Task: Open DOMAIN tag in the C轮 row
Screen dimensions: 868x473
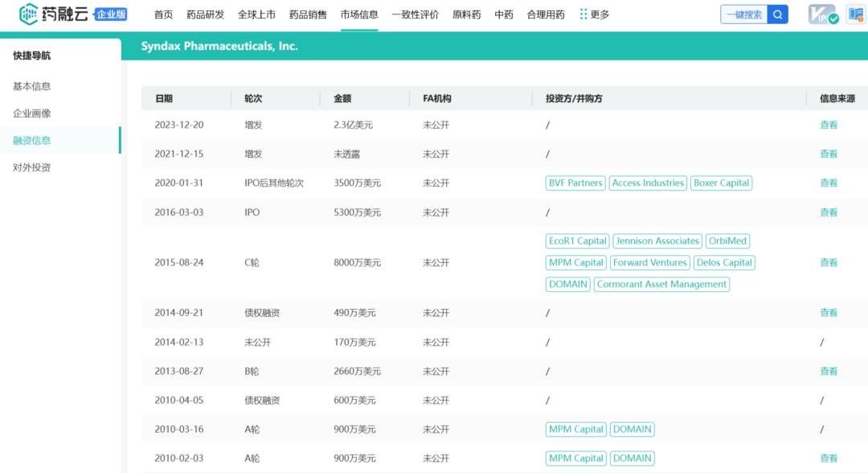Action: [x=567, y=284]
